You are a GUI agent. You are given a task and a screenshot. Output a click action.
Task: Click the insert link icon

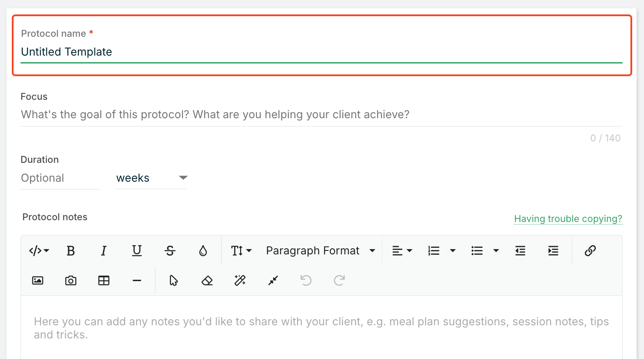point(590,251)
